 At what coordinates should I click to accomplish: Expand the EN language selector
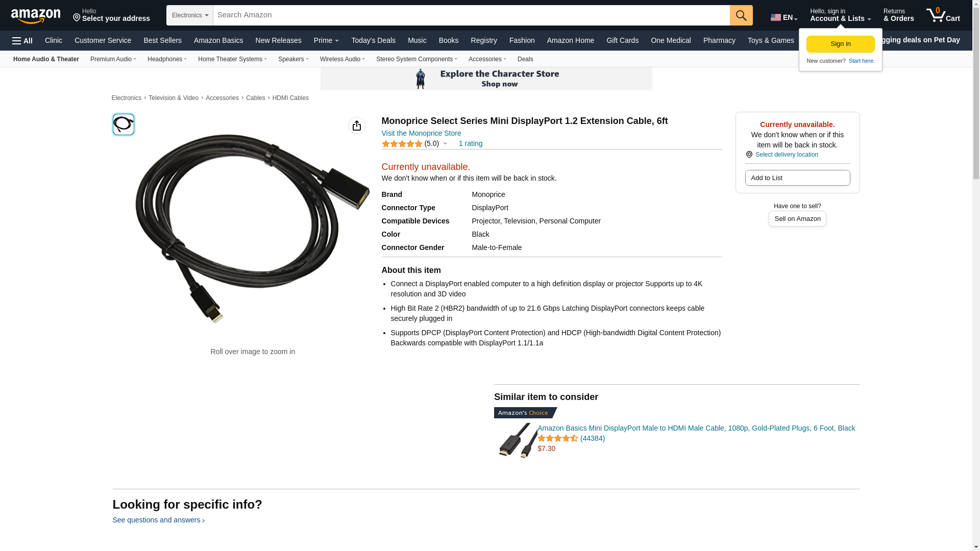point(784,17)
